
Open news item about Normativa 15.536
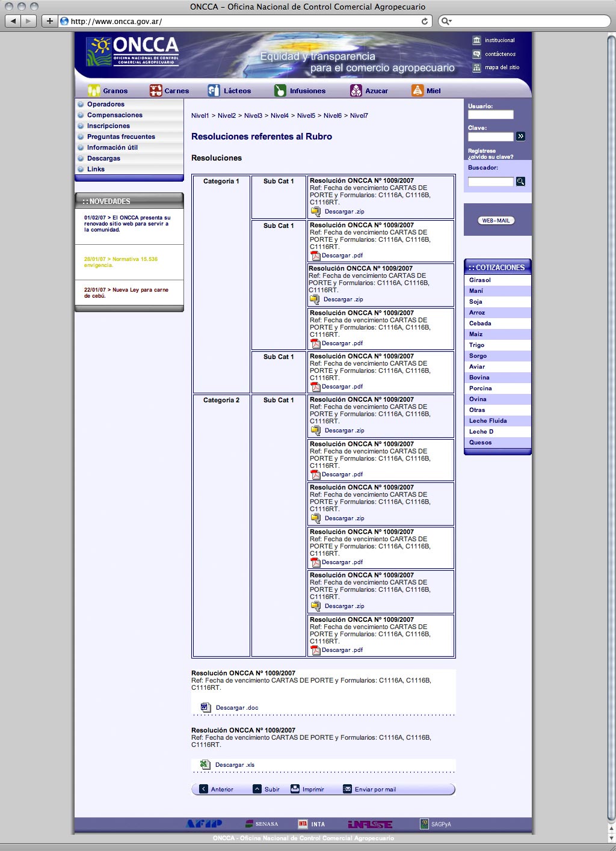121,262
